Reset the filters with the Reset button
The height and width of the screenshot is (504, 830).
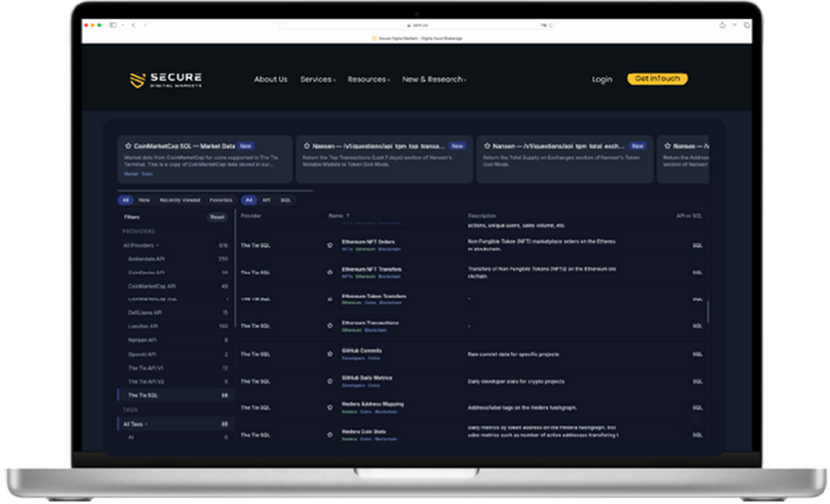coord(217,217)
